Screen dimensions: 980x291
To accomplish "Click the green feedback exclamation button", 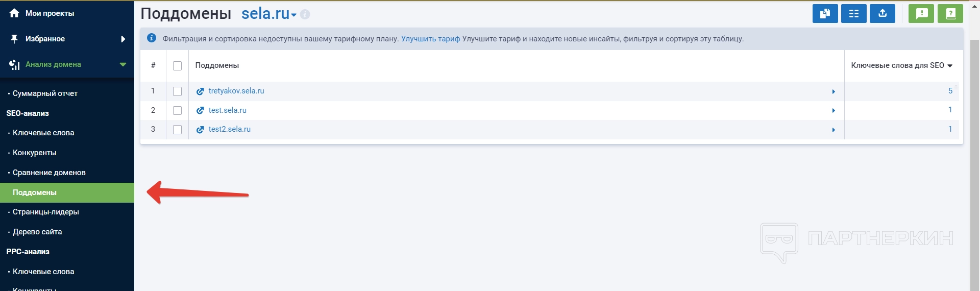I will 921,14.
